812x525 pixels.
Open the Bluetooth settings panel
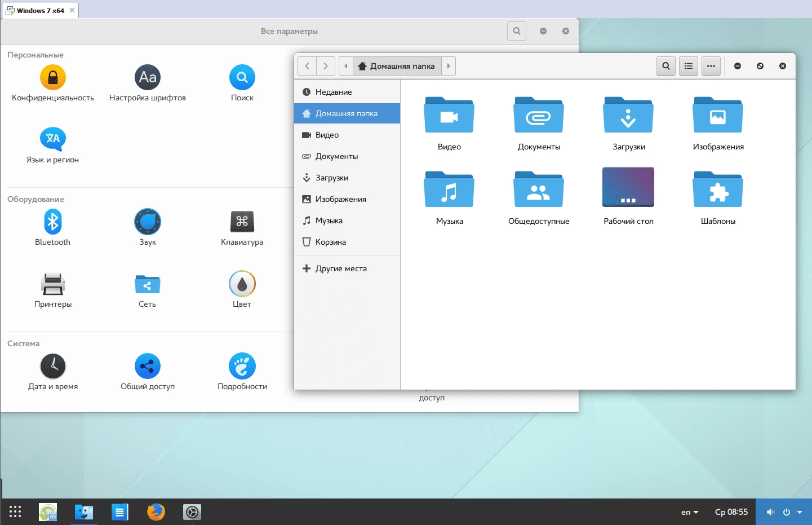[x=53, y=228]
